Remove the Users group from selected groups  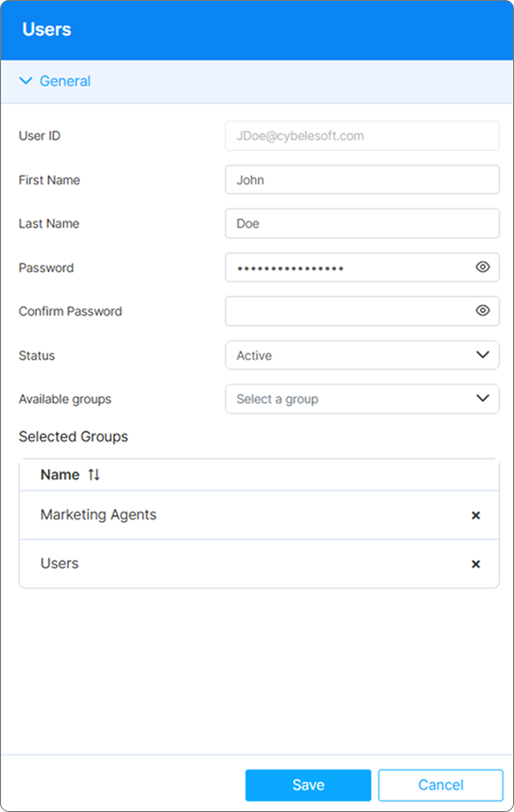click(x=476, y=564)
